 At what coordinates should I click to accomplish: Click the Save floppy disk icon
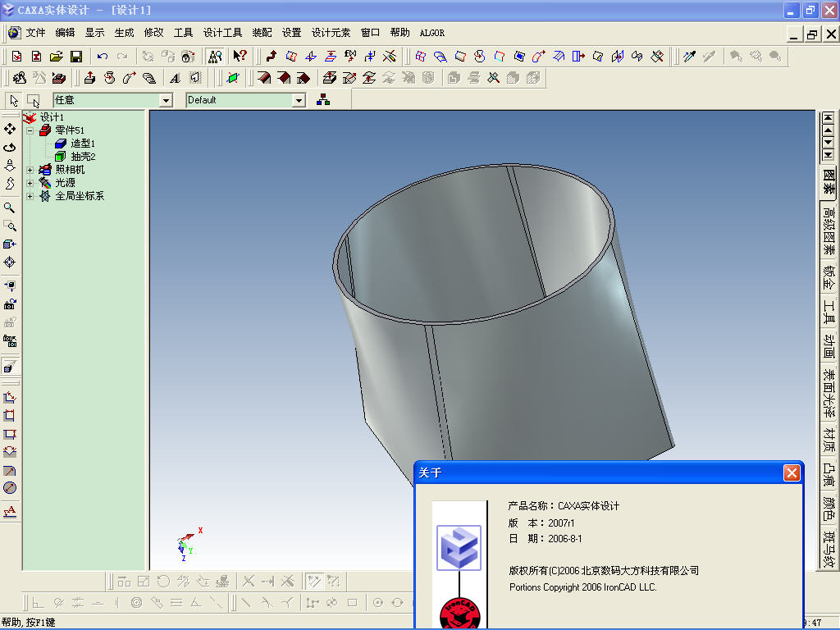tap(76, 57)
